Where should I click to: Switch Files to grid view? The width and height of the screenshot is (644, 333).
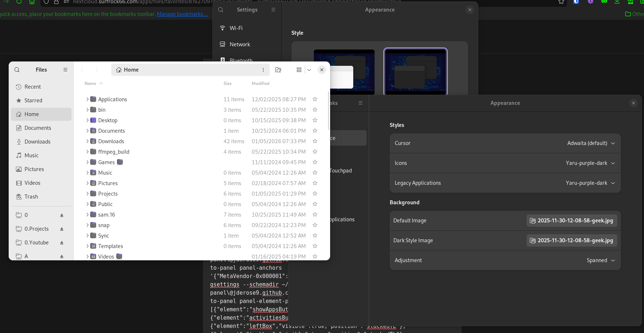299,70
